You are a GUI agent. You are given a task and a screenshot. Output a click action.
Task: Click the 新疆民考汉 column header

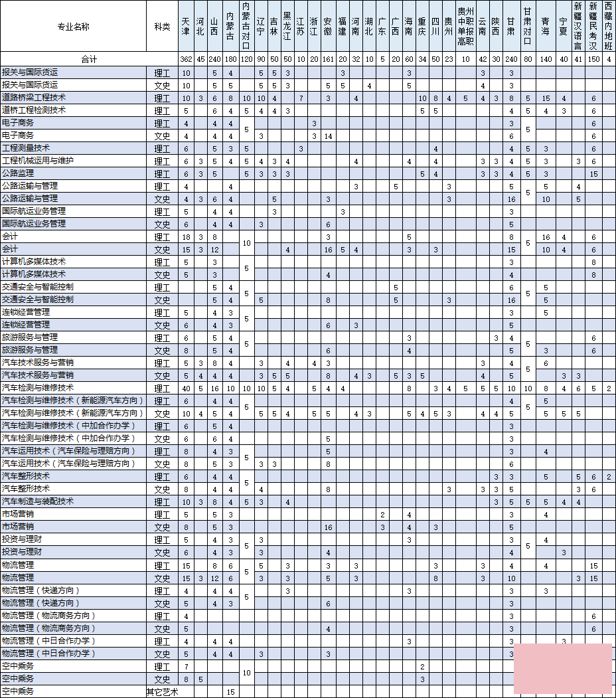click(x=593, y=27)
